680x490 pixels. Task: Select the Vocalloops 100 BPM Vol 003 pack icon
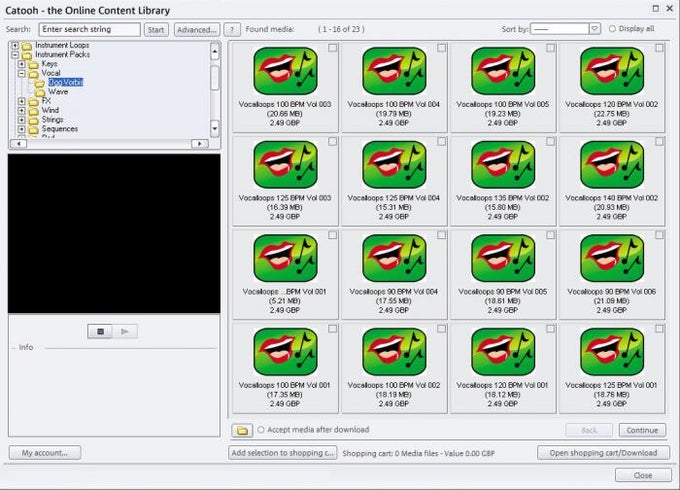(285, 71)
